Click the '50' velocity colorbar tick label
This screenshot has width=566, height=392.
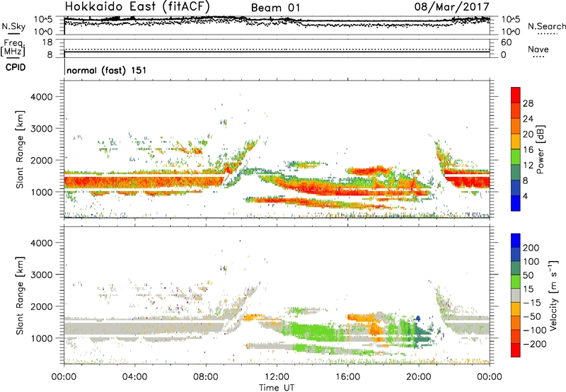pyautogui.click(x=528, y=275)
